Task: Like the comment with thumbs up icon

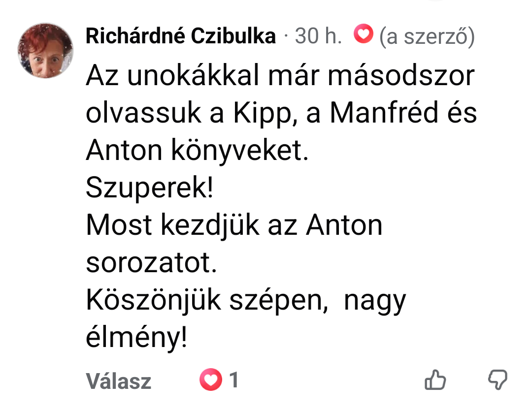Action: pos(435,379)
